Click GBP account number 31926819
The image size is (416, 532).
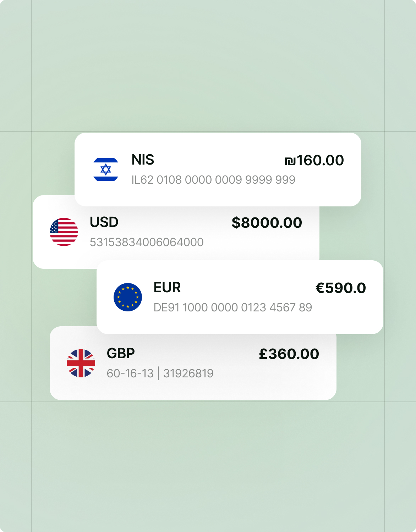click(x=188, y=373)
